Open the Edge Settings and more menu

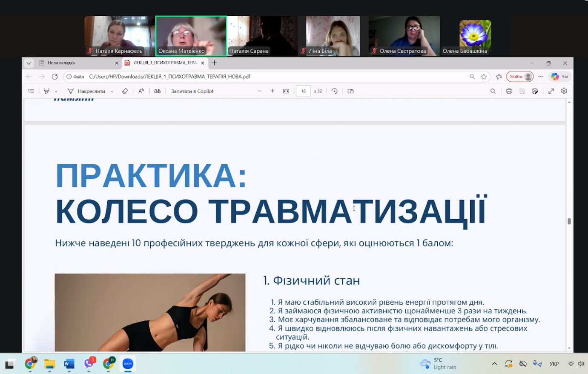(x=541, y=77)
